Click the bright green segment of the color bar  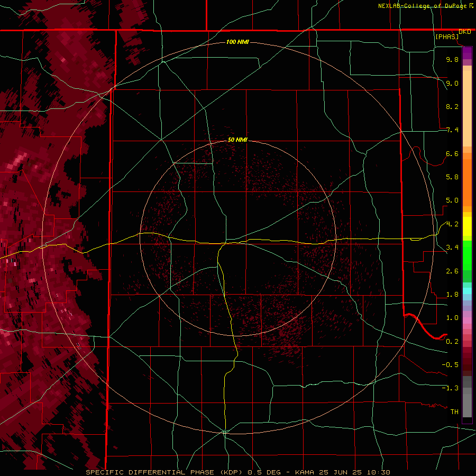(467, 255)
